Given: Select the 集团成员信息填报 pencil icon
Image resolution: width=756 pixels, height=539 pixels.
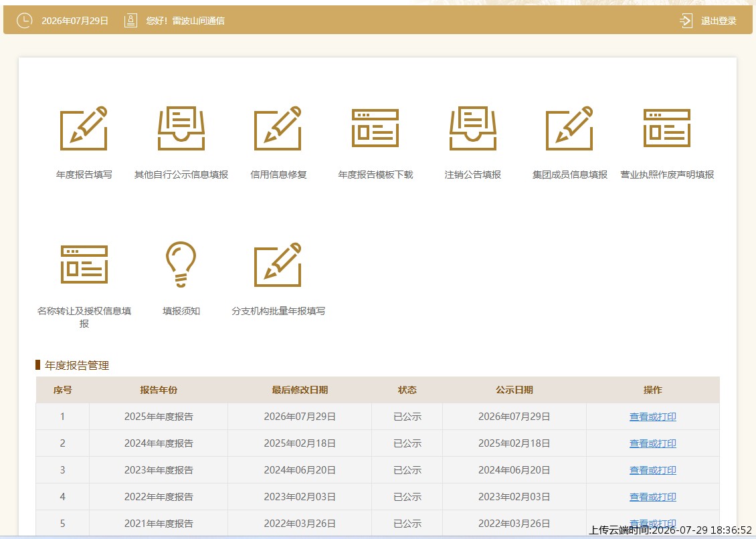Looking at the screenshot, I should pyautogui.click(x=569, y=128).
